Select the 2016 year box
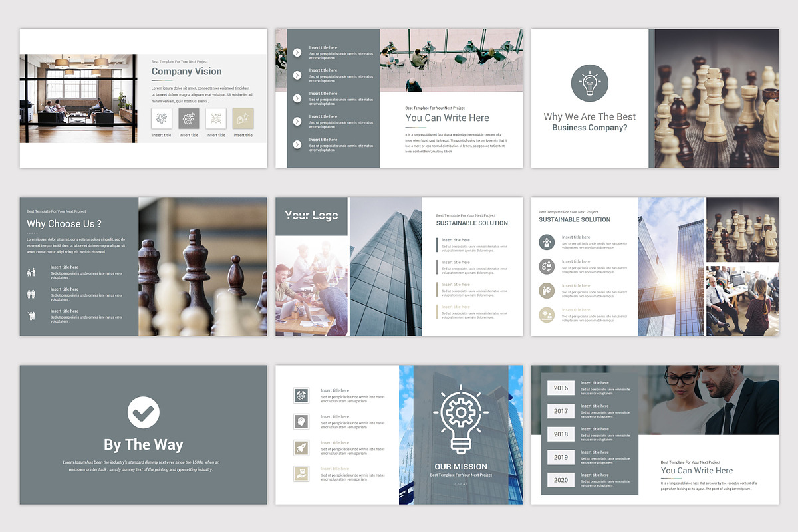This screenshot has width=798, height=532. pyautogui.click(x=561, y=388)
